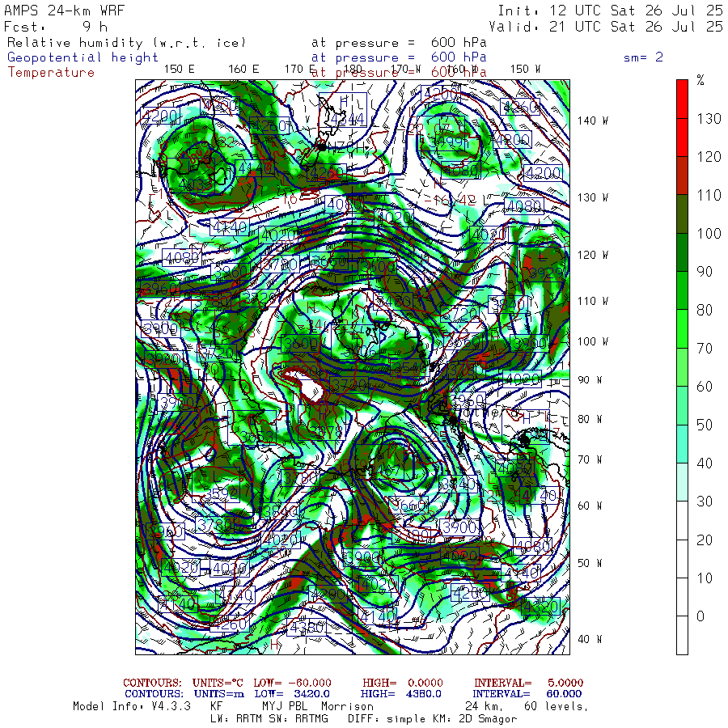Click the white color bar segment between 10 and 20
The image size is (728, 728).
point(682,558)
